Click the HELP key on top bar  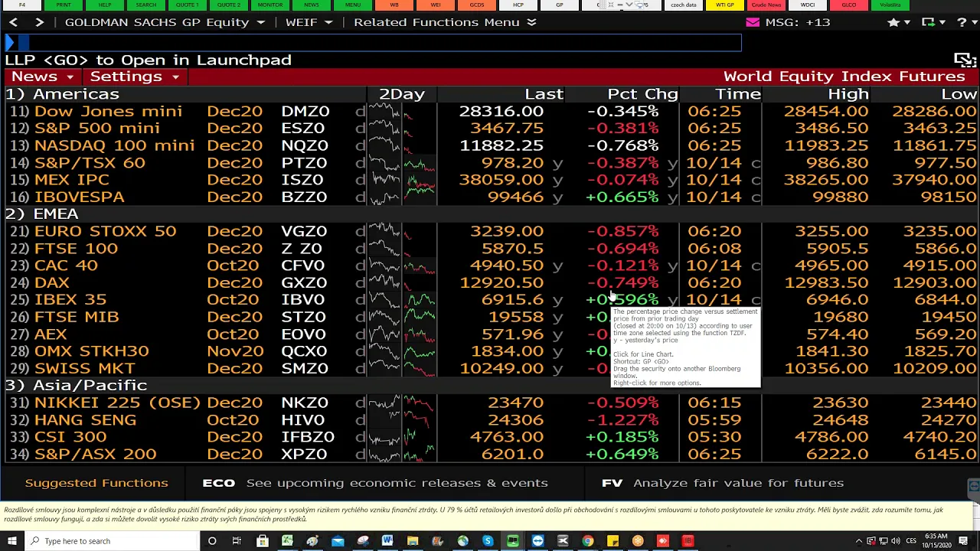[x=105, y=5]
